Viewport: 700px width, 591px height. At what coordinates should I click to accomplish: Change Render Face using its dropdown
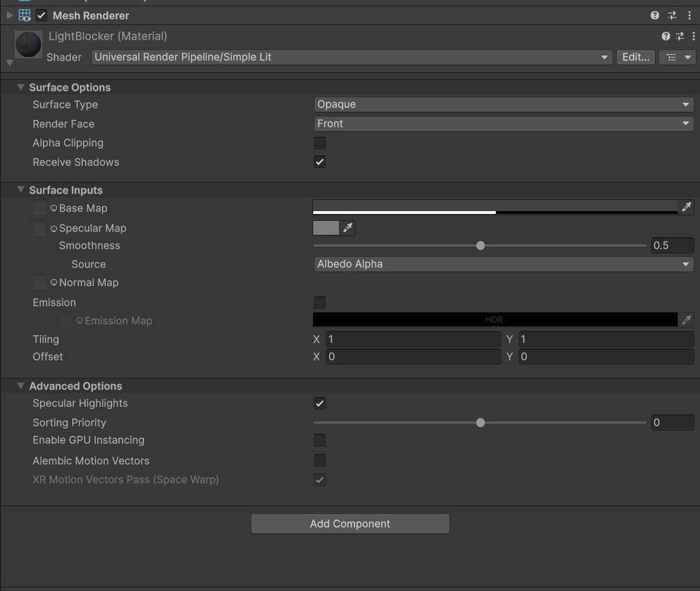[503, 124]
